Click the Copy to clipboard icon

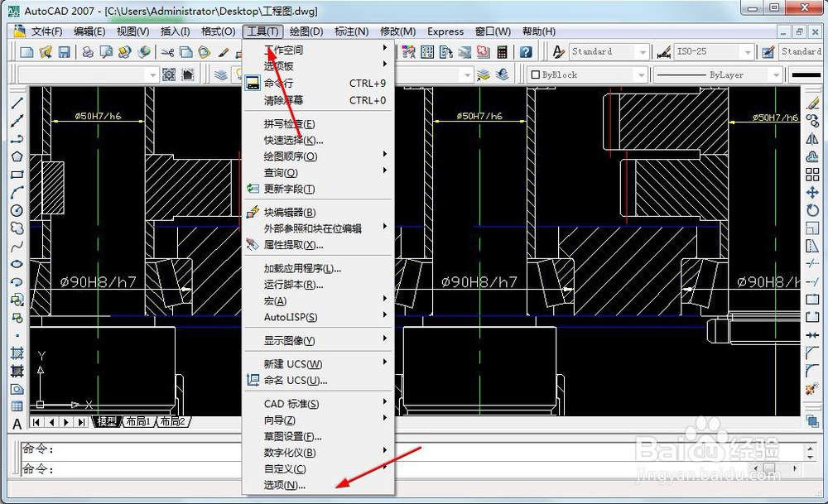pyautogui.click(x=185, y=51)
